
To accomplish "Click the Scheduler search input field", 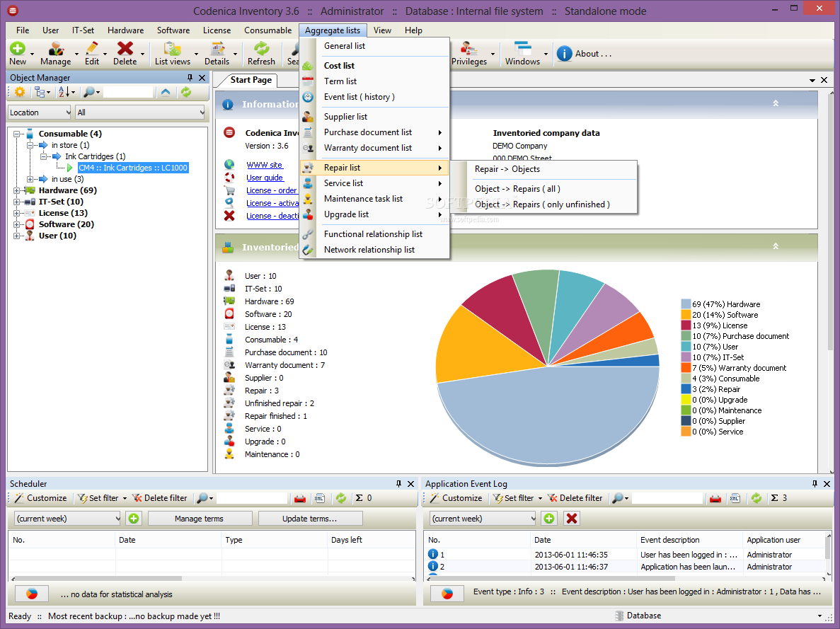I will (x=253, y=498).
